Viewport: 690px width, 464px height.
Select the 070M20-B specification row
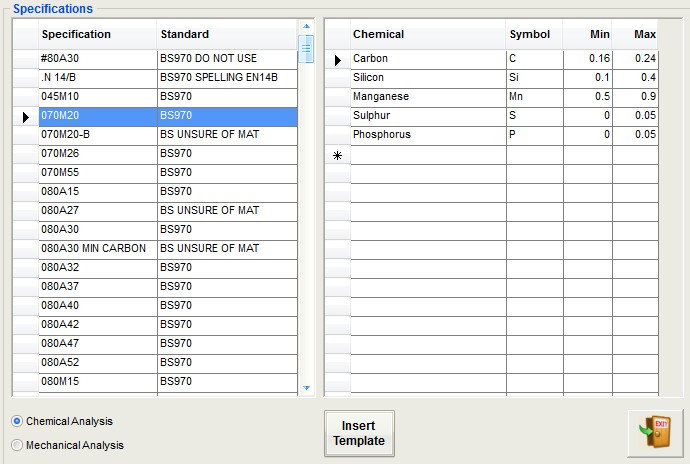click(96, 135)
